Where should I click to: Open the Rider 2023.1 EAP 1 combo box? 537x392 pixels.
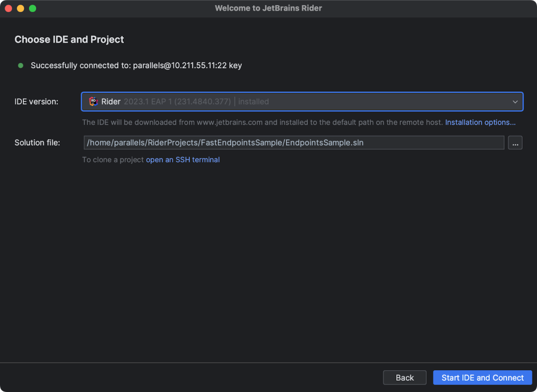click(302, 101)
